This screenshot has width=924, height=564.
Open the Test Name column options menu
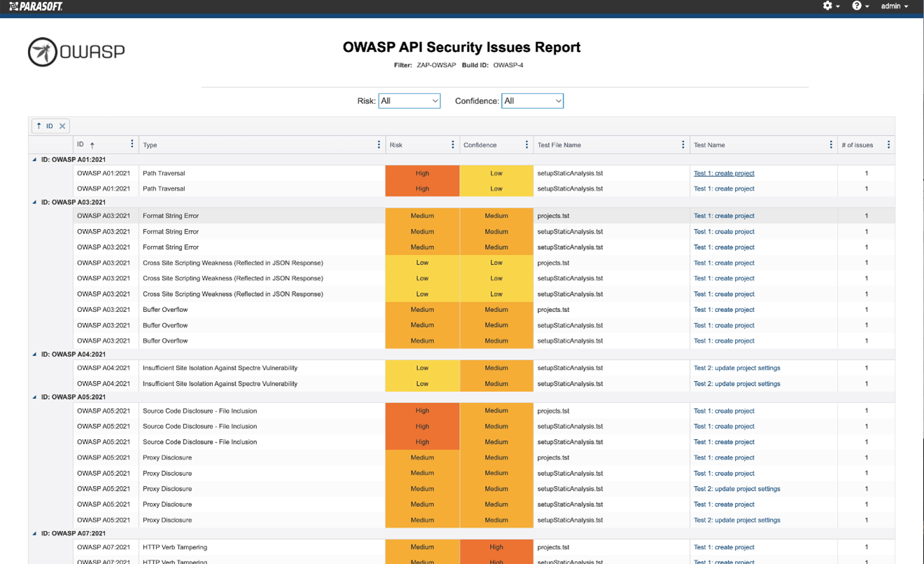point(830,144)
